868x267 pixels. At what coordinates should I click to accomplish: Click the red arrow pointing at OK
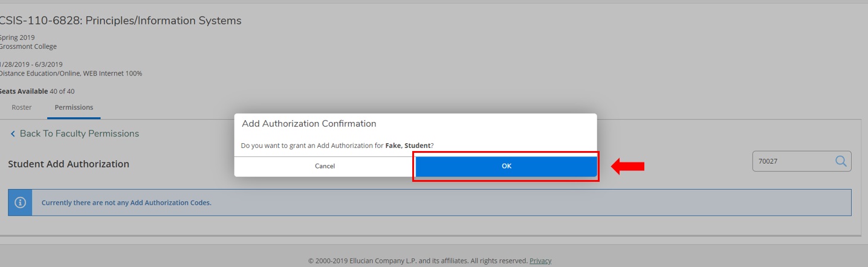pyautogui.click(x=628, y=166)
